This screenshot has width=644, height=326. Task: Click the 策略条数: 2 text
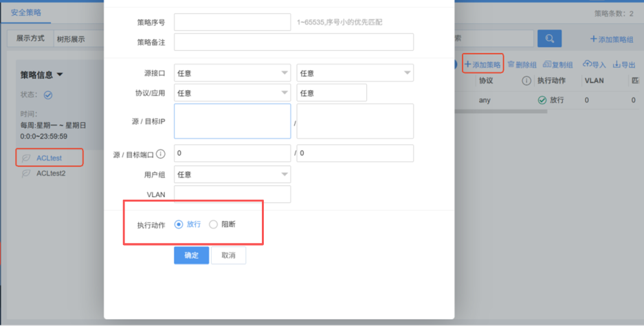click(614, 14)
